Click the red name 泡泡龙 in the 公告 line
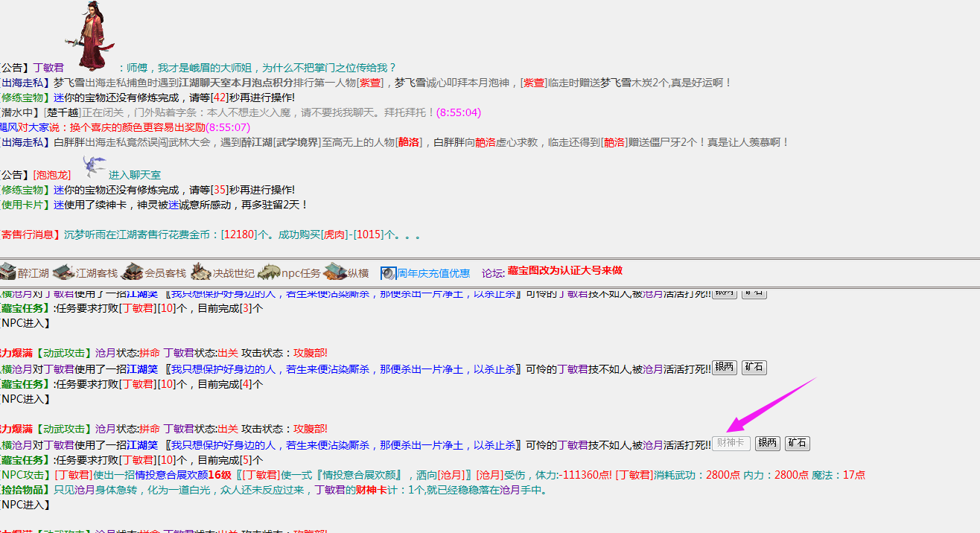The width and height of the screenshot is (980, 533). [x=51, y=175]
